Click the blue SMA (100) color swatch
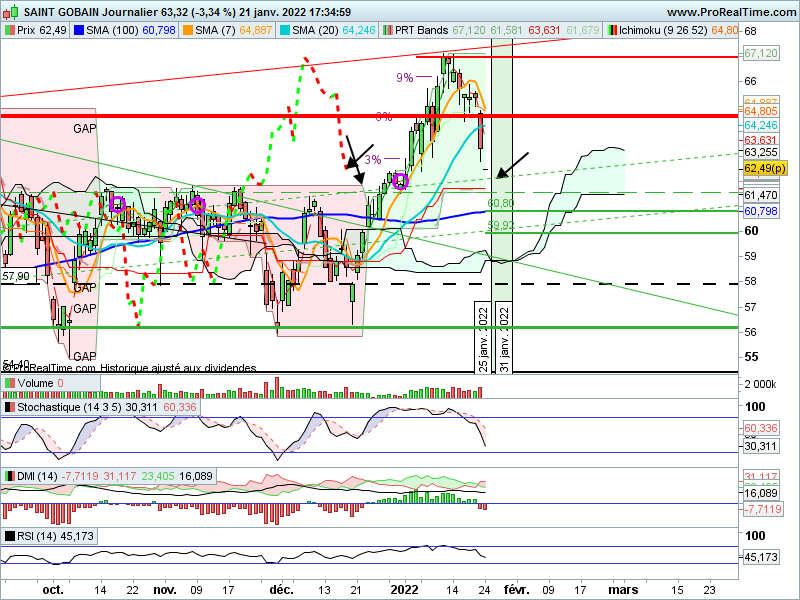This screenshot has height=600, width=800. click(79, 31)
